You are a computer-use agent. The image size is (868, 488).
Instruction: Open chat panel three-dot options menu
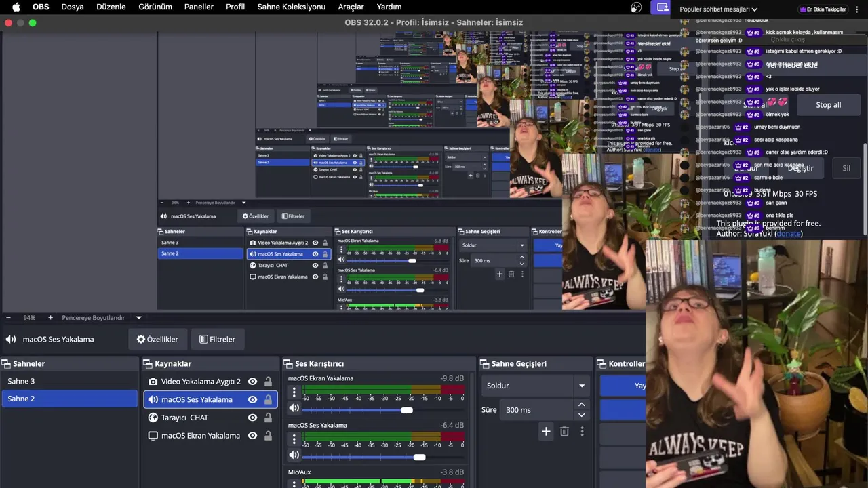[856, 9]
